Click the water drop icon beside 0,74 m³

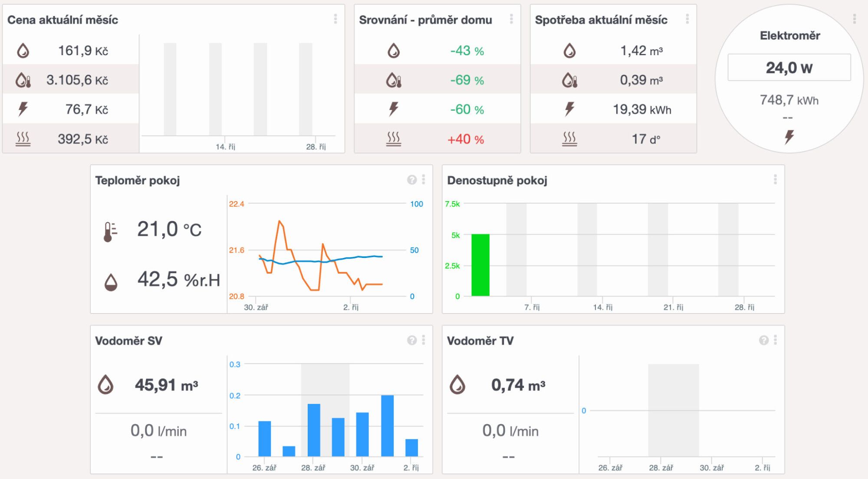(457, 384)
